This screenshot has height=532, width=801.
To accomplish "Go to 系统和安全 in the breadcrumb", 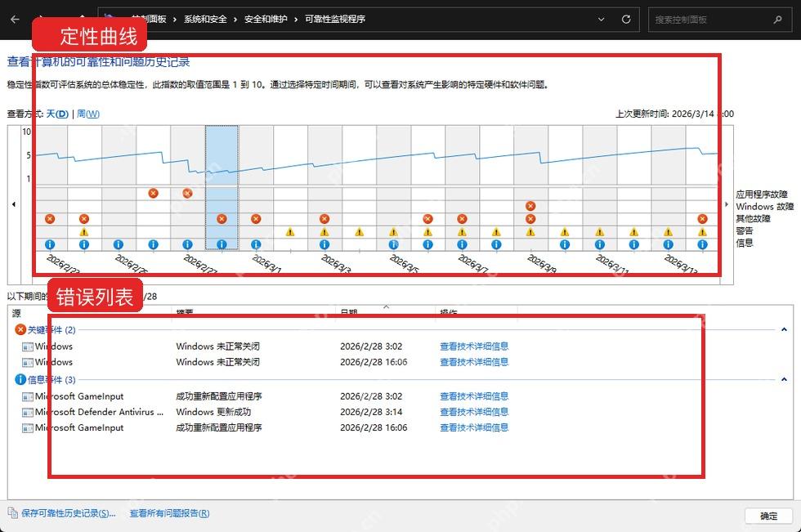I will pyautogui.click(x=205, y=20).
